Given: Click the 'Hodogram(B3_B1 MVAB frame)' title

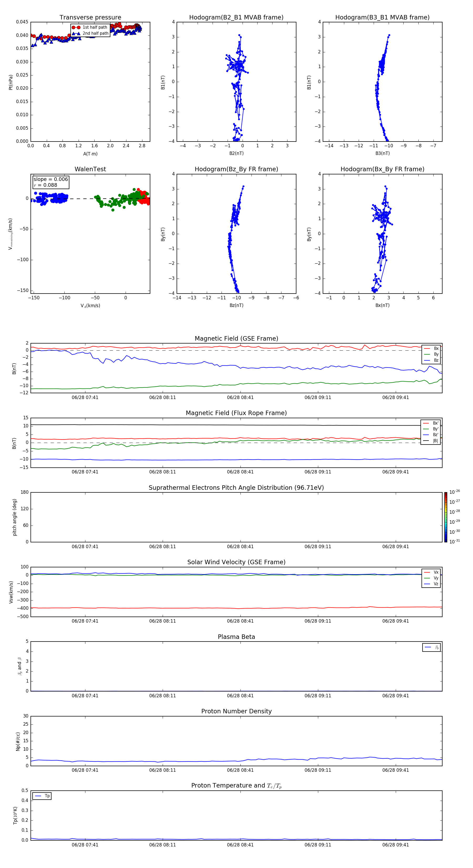Looking at the screenshot, I should point(382,18).
